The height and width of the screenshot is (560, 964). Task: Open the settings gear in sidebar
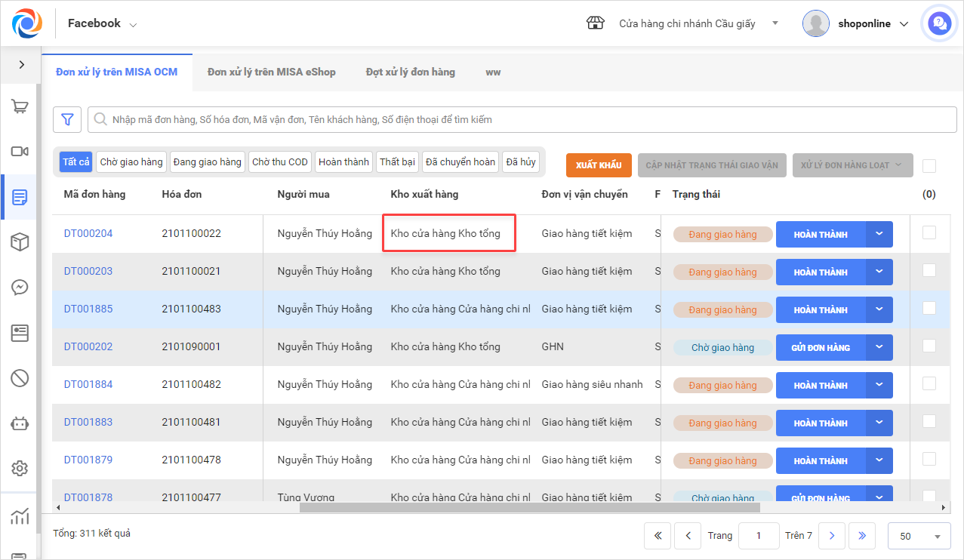click(20, 469)
